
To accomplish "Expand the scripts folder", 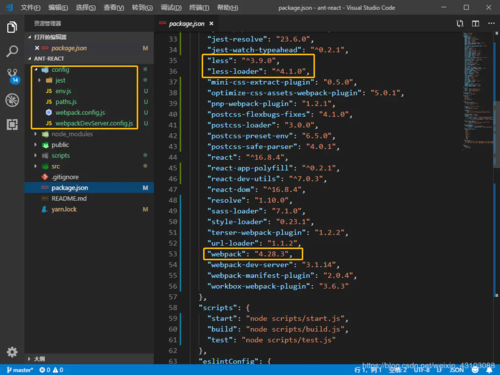I will (x=35, y=155).
